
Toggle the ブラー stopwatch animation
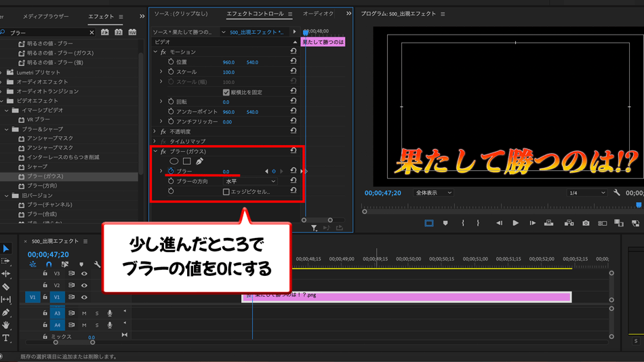click(171, 172)
